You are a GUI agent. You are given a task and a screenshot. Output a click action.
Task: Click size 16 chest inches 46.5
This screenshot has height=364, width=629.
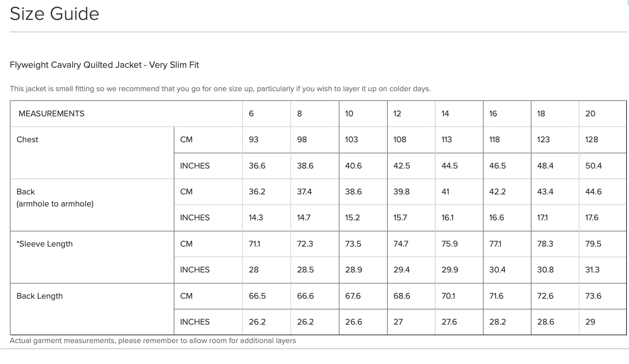pos(497,166)
